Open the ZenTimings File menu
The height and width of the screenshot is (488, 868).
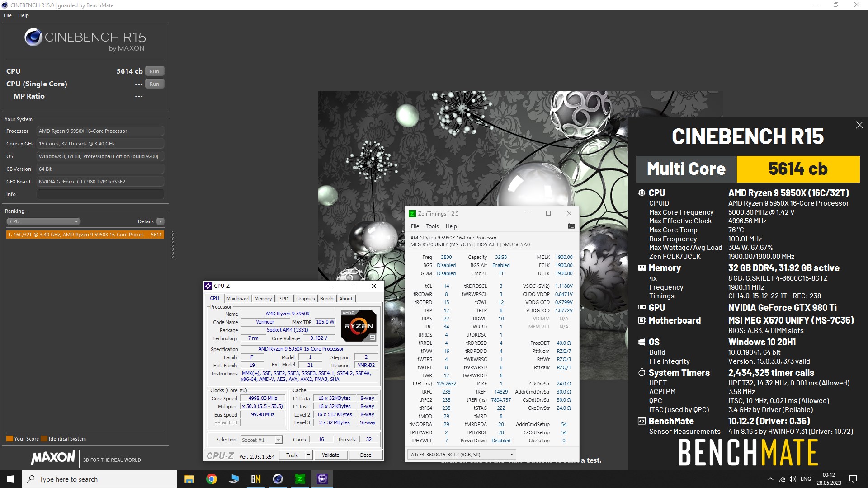pos(415,226)
